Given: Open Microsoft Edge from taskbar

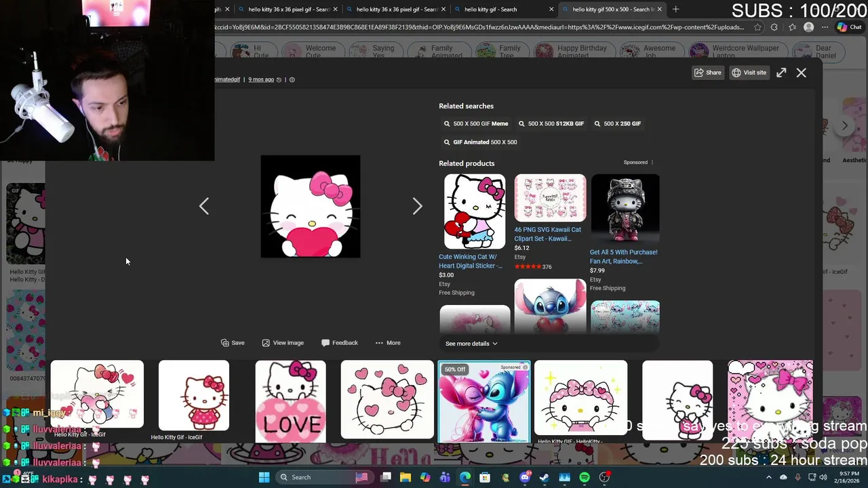Looking at the screenshot, I should point(465,477).
